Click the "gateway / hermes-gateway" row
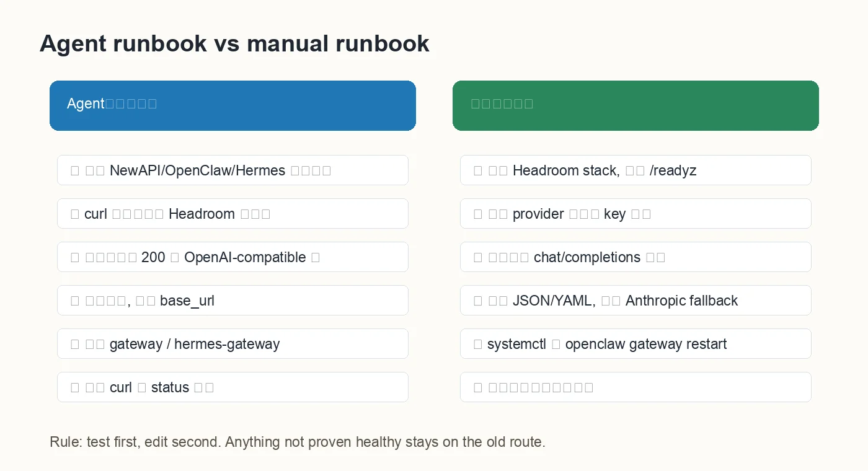The width and height of the screenshot is (868, 471). 232,343
